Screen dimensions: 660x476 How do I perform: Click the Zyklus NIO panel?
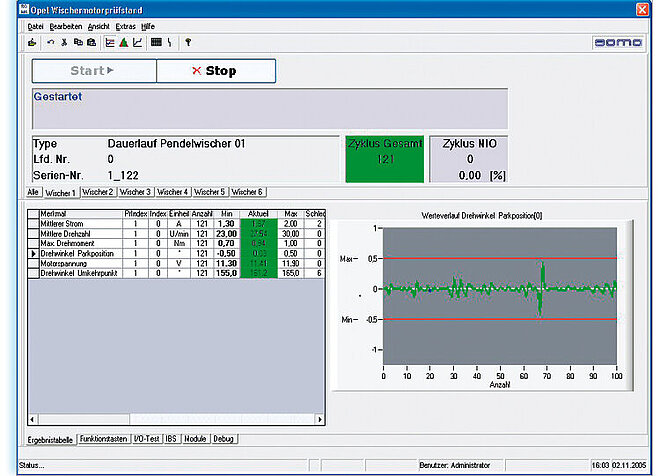pyautogui.click(x=469, y=159)
